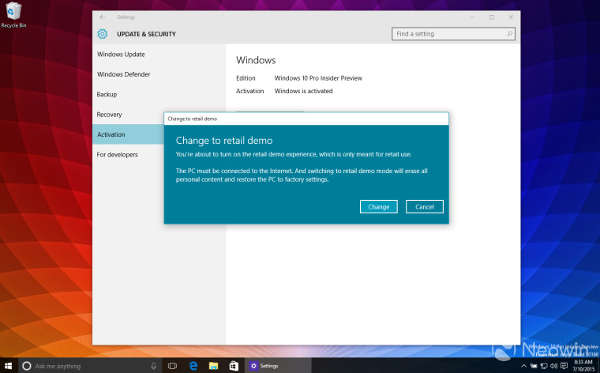The width and height of the screenshot is (600, 373).
Task: Click the 'Windows is activated' status text
Action: 303,91
